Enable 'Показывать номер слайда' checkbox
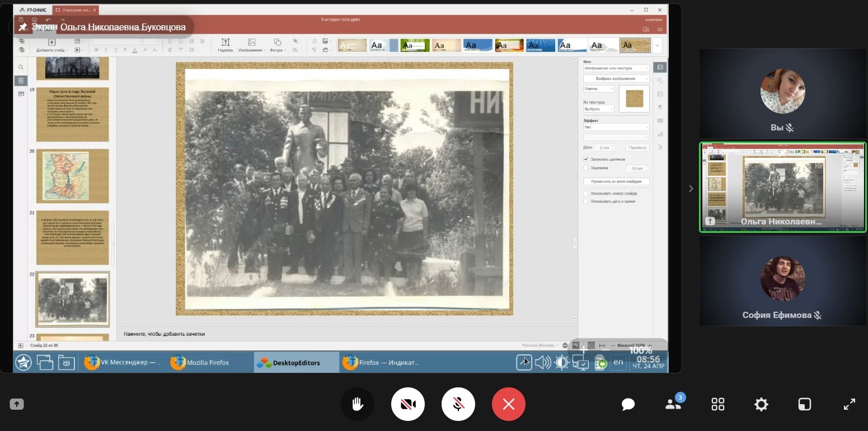The image size is (868, 431). 586,194
